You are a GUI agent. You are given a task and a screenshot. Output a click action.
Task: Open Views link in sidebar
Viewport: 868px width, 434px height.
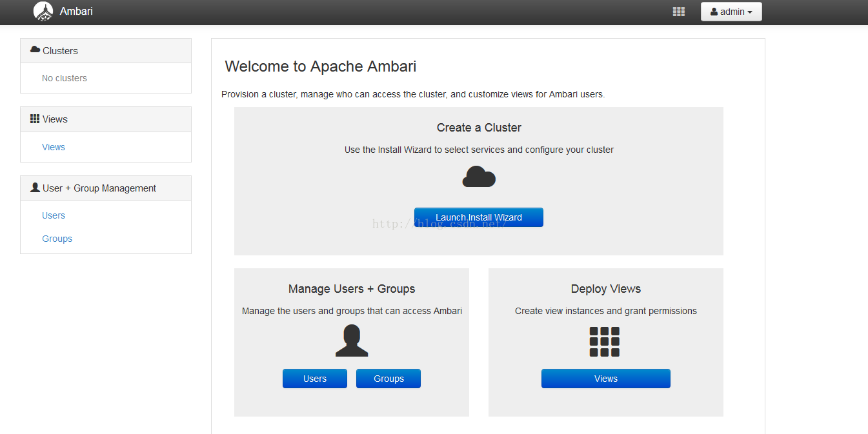tap(54, 147)
